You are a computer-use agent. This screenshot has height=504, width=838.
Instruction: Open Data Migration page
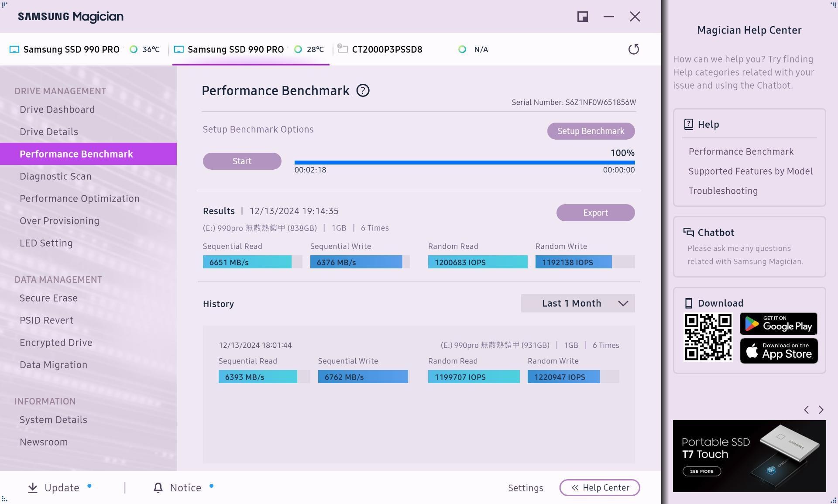[x=53, y=365]
